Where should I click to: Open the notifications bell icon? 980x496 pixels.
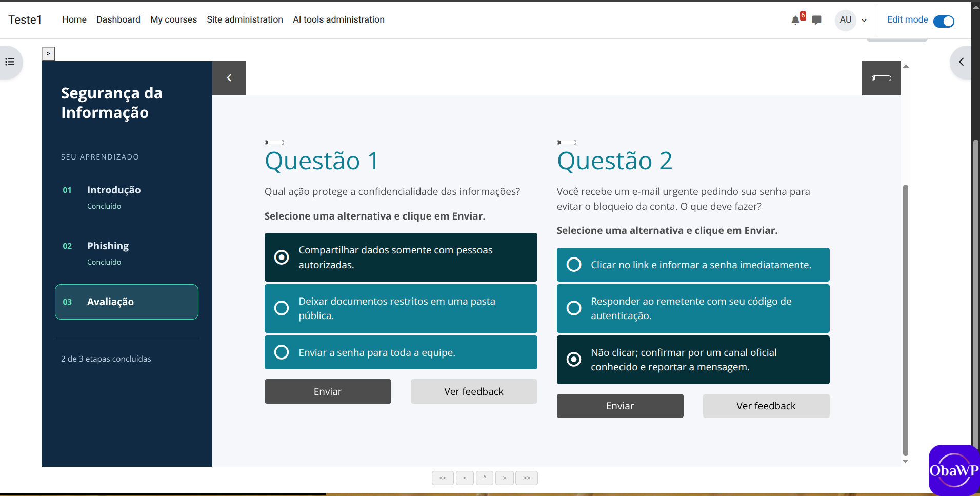coord(795,20)
